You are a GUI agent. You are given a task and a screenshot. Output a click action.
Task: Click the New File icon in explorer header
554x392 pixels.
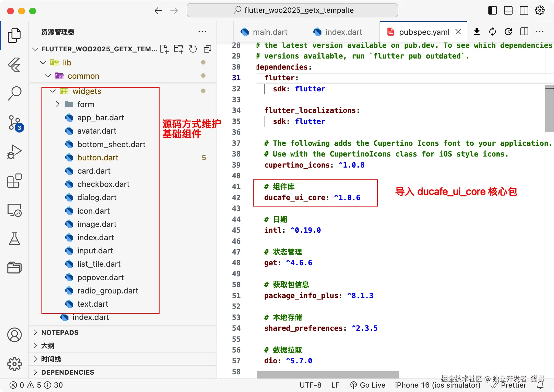(x=164, y=49)
